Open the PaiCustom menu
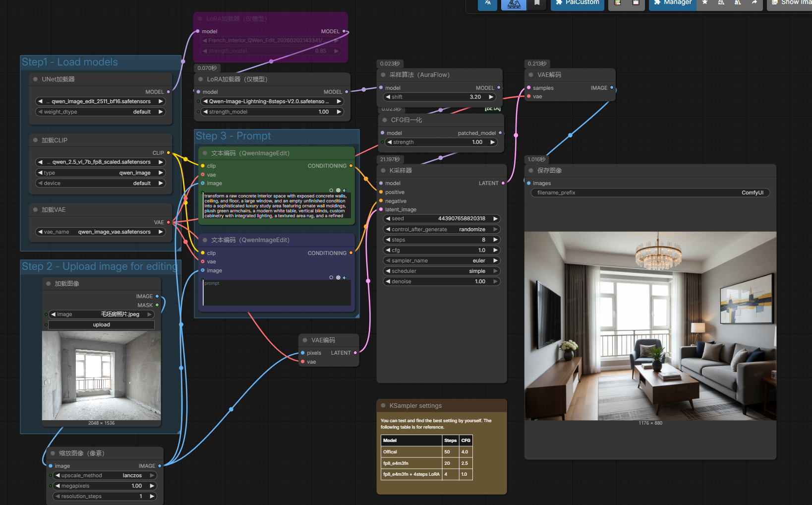The image size is (812, 505). (x=577, y=3)
